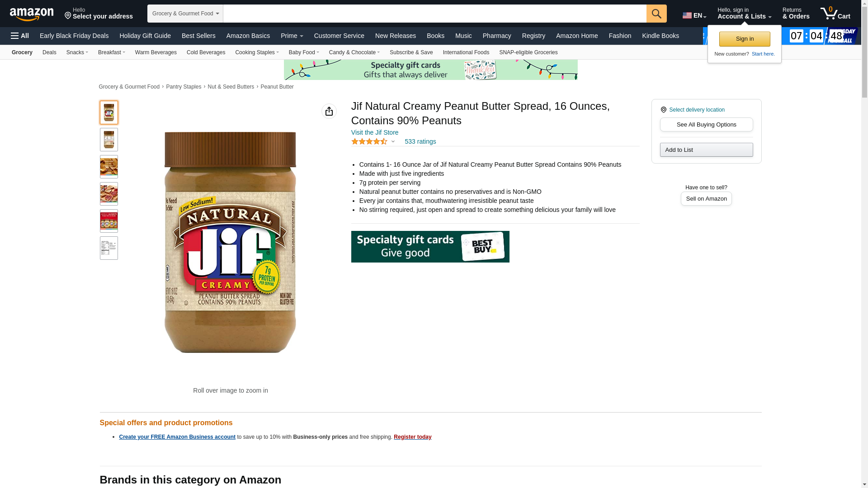Expand Grocery & Gourmet Food search dropdown
Image resolution: width=868 pixels, height=488 pixels.
click(185, 14)
